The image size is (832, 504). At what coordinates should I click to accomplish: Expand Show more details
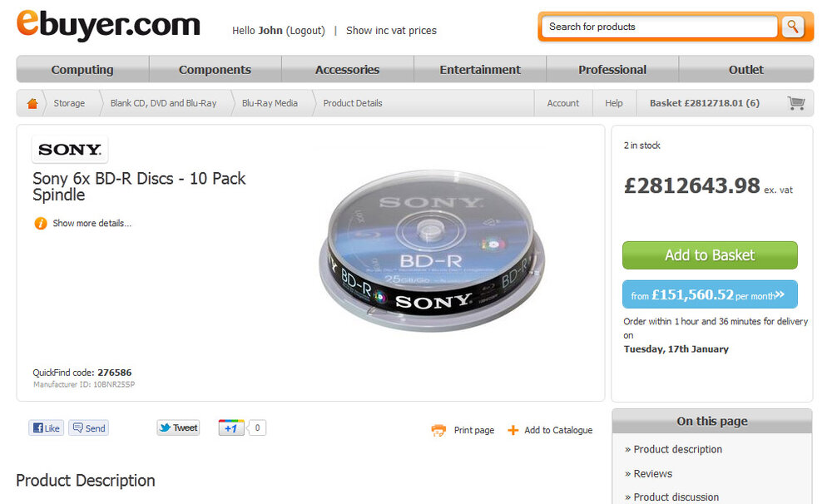pos(92,224)
